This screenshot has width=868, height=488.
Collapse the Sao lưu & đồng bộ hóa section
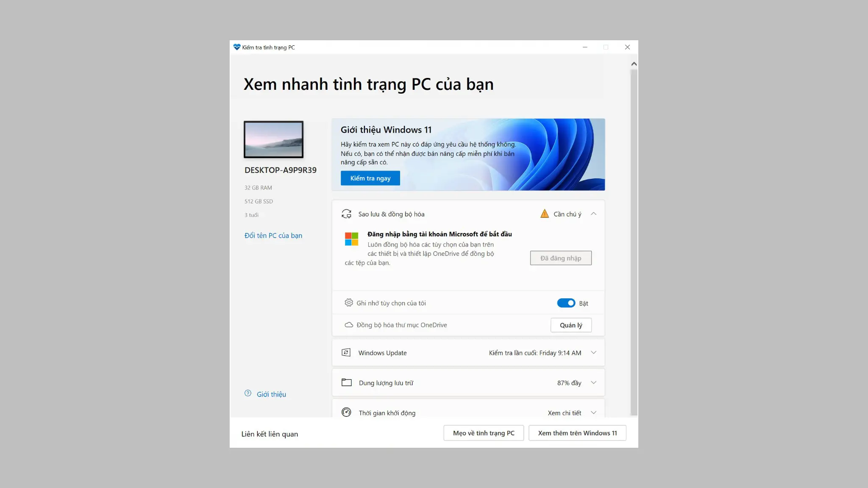(x=593, y=214)
